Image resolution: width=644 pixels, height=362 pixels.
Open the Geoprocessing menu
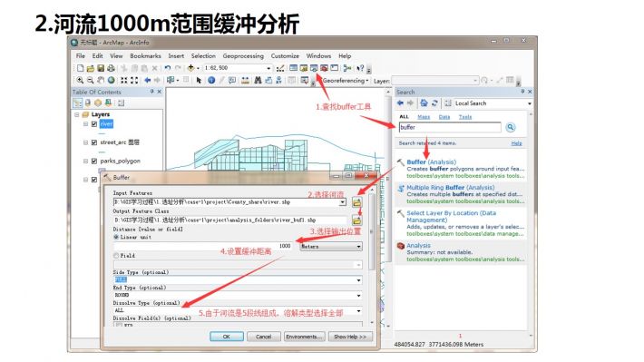click(x=243, y=56)
